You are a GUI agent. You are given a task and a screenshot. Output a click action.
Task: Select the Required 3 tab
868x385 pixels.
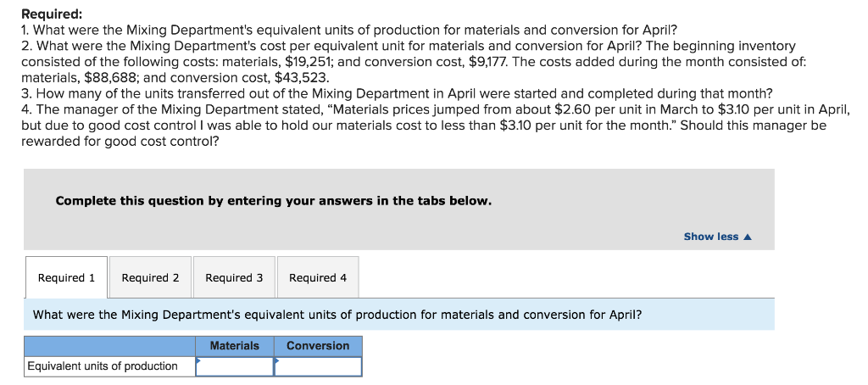[234, 277]
